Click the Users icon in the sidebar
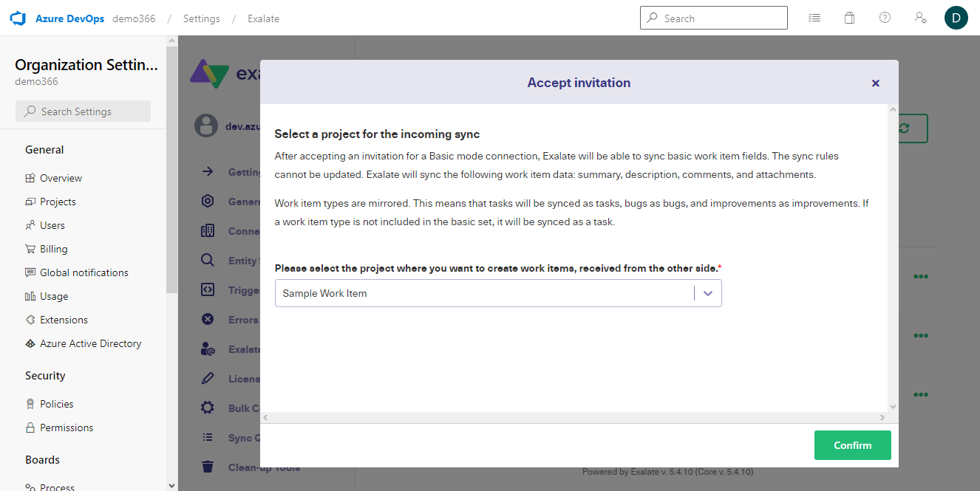The image size is (980, 491). 30,225
